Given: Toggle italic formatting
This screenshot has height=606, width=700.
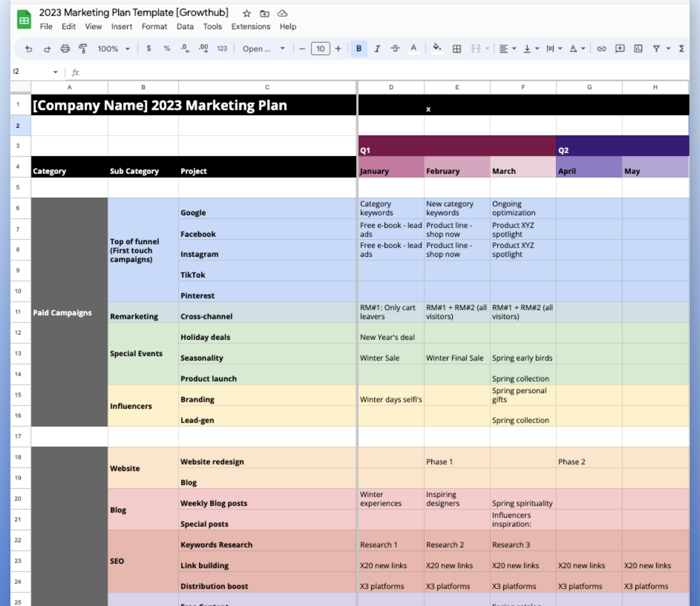Looking at the screenshot, I should click(x=377, y=49).
